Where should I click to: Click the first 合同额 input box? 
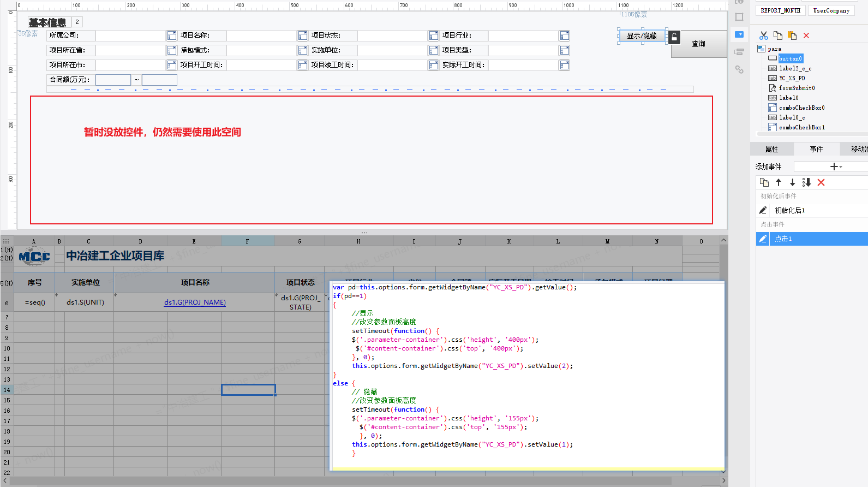113,80
